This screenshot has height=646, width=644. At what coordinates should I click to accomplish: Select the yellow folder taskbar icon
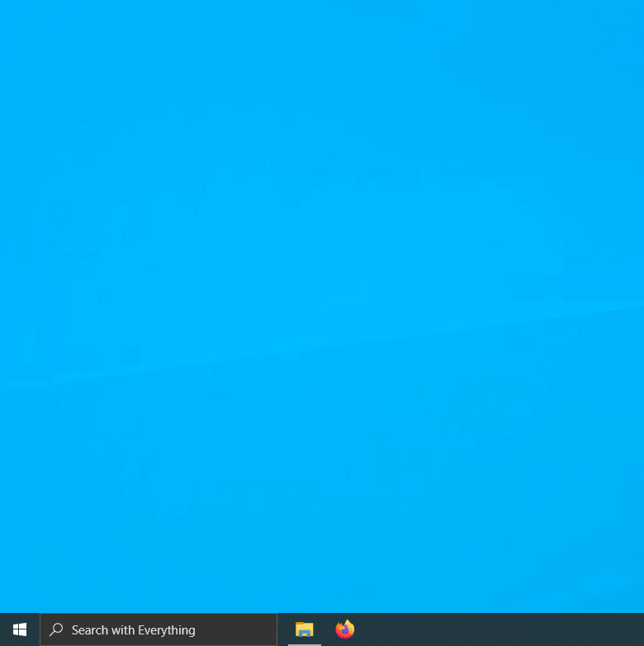click(x=305, y=629)
